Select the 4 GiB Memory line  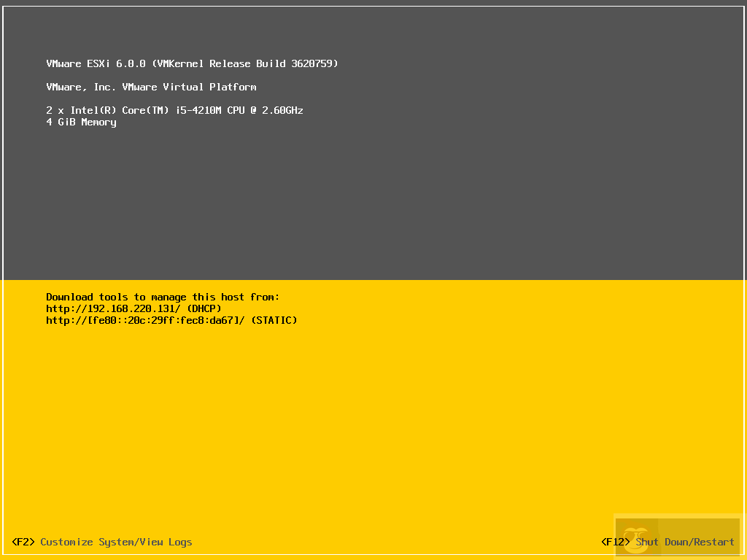(x=81, y=122)
